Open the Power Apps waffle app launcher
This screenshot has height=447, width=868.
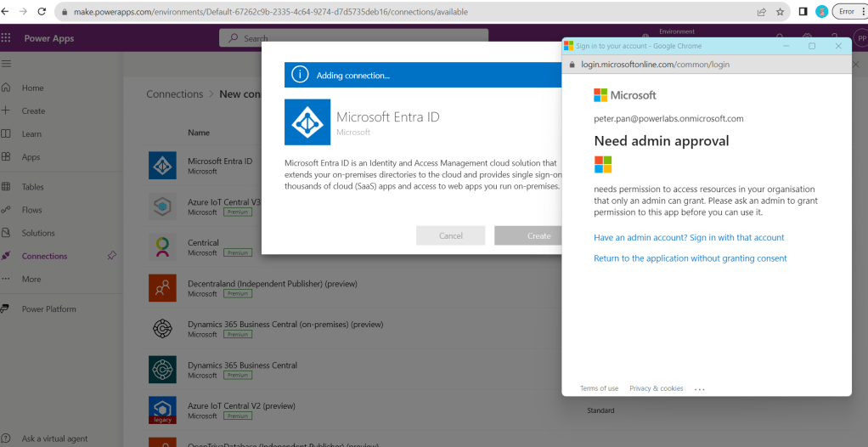(7, 38)
